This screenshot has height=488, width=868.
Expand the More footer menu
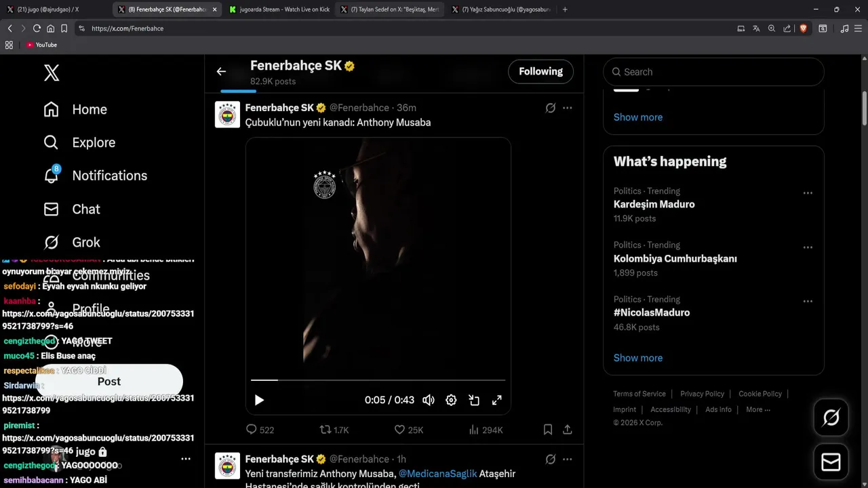pos(758,409)
